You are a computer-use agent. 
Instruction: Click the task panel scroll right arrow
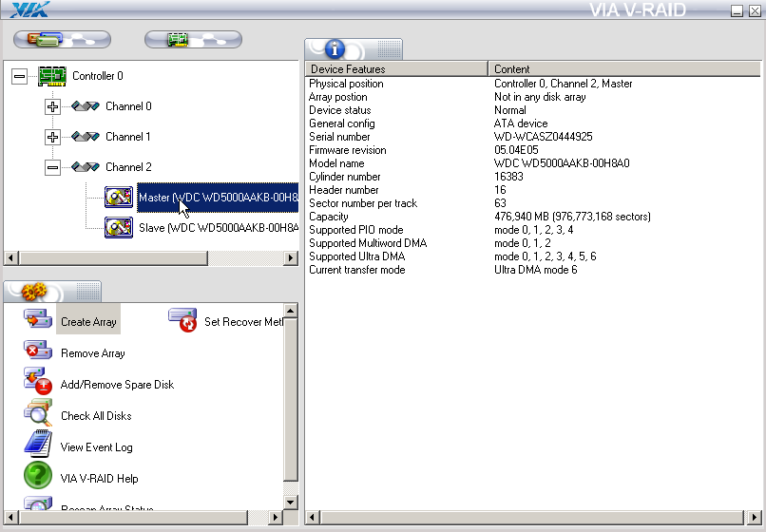click(275, 517)
